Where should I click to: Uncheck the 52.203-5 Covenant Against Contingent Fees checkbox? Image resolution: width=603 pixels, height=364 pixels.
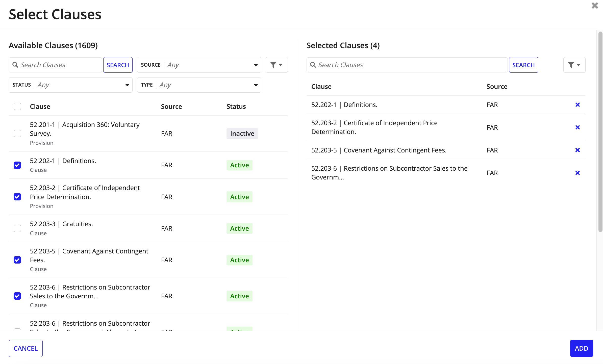tap(17, 260)
